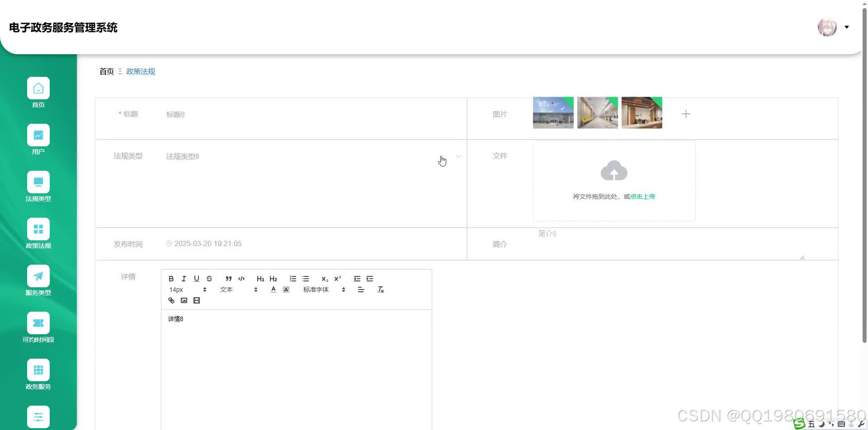868x430 pixels.
Task: Click the cloud upload icon
Action: 614,171
